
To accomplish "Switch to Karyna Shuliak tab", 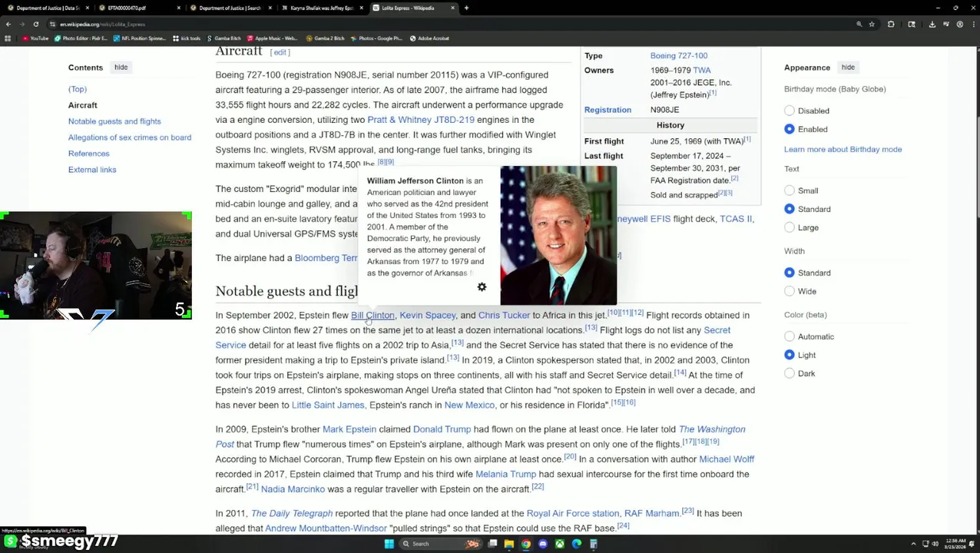I will pyautogui.click(x=321, y=8).
